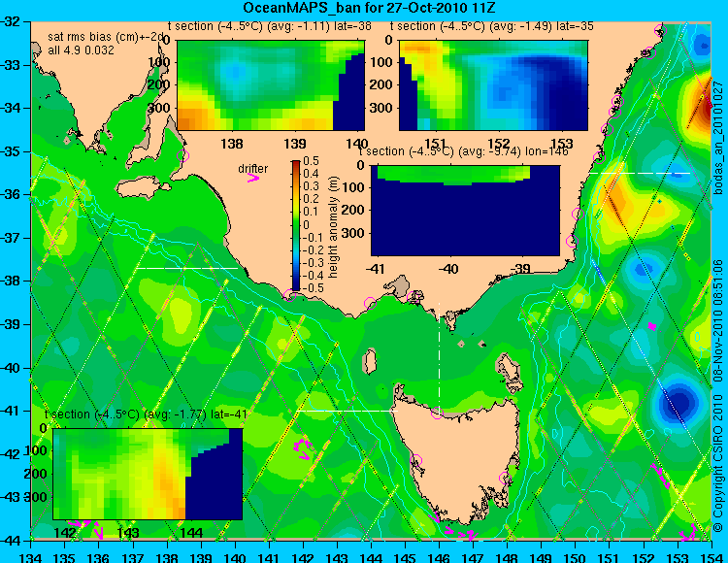Screen dimensions: 728x563
Task: Click the 't section (avg: -1.77) lat=-41' heading
Action: (x=146, y=414)
